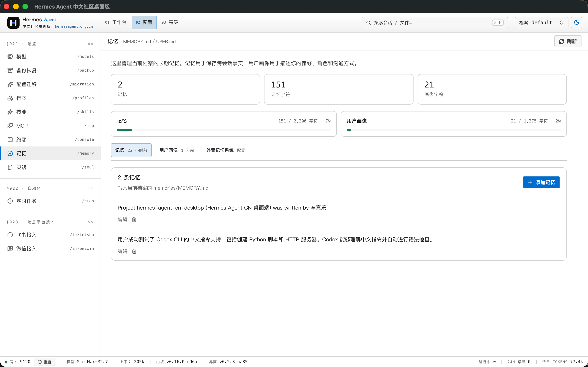
Task: Click the 记忆 brain icon in sidebar
Action: 10,153
